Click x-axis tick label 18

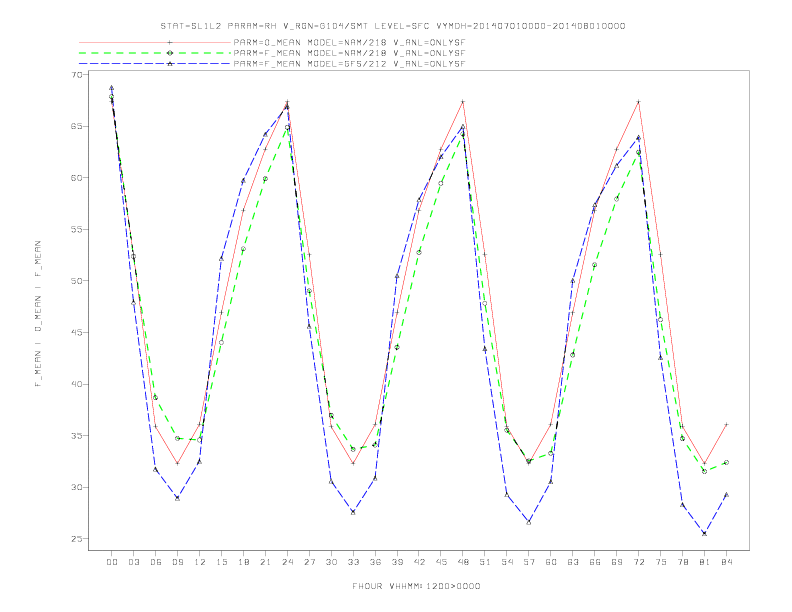[x=243, y=562]
